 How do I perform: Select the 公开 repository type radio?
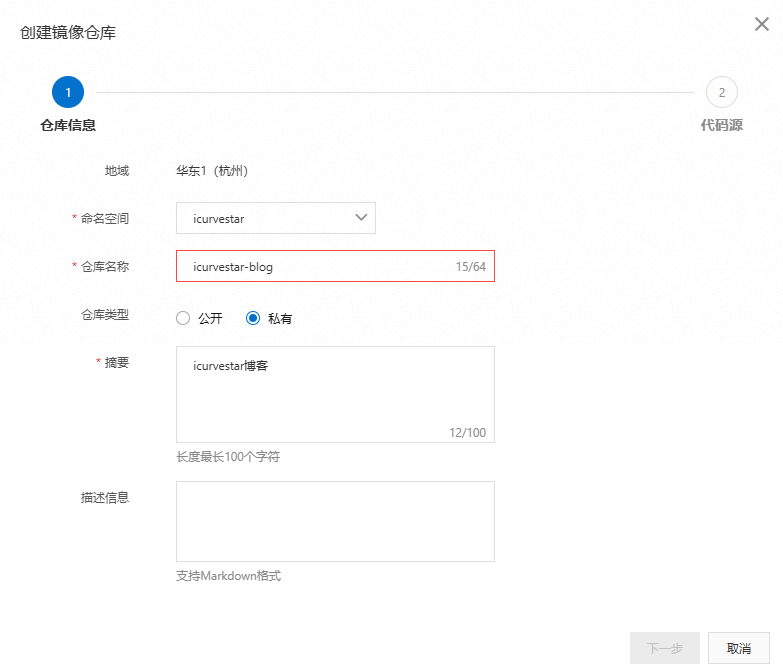coord(183,319)
